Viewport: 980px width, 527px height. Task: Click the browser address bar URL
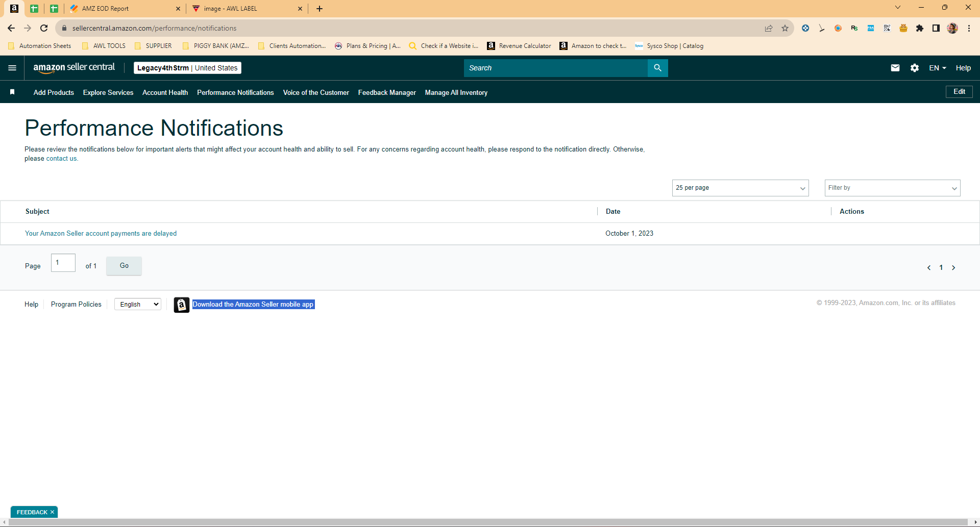154,28
